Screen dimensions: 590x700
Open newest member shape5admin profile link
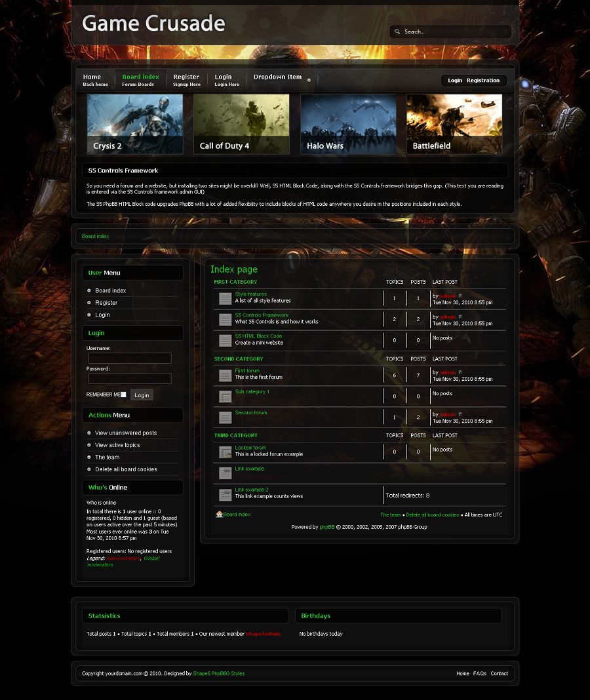tap(263, 634)
